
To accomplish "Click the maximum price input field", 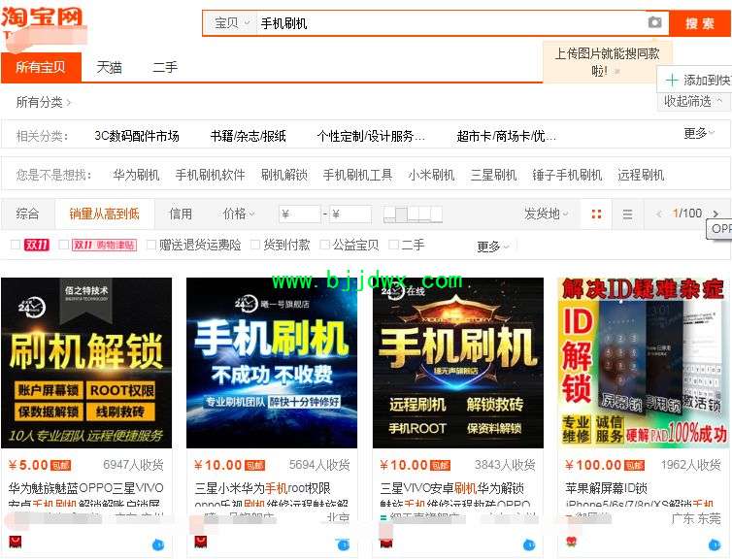I will (x=350, y=214).
